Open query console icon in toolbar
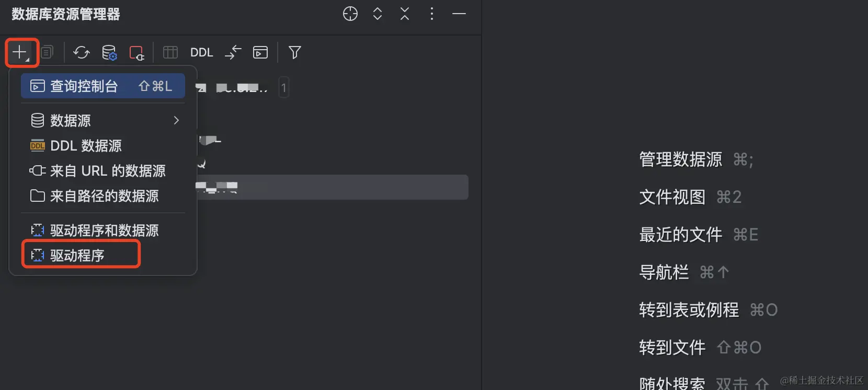This screenshot has width=868, height=390. (260, 52)
